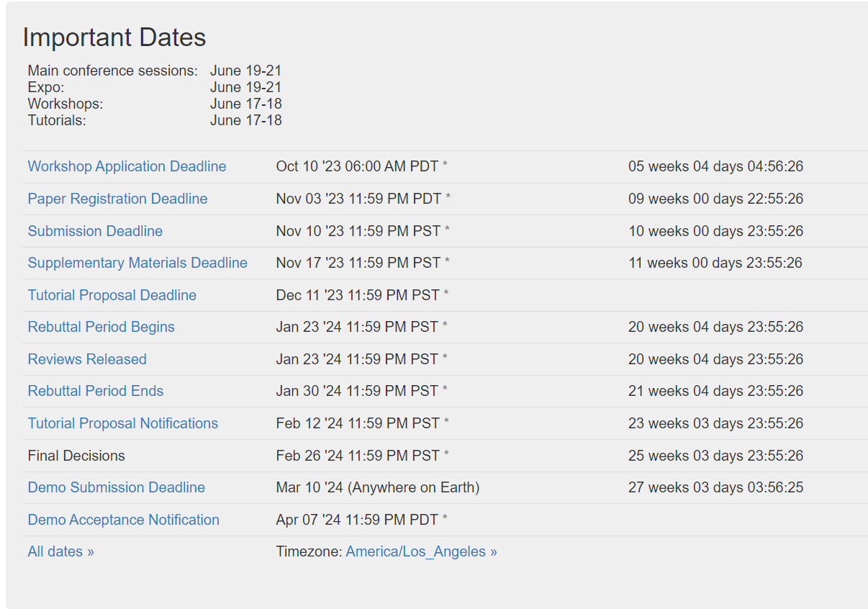Viewport: 868px width, 609px height.
Task: Click the Submission Deadline countdown timer
Action: (x=715, y=231)
